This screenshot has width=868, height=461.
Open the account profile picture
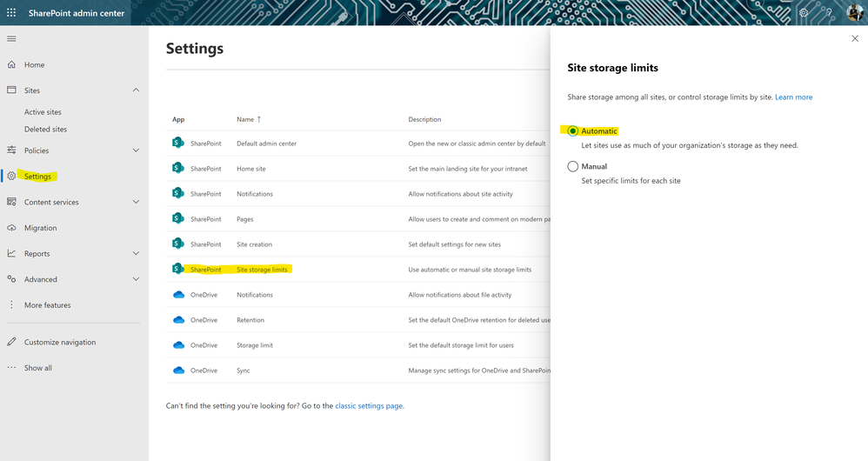point(855,12)
